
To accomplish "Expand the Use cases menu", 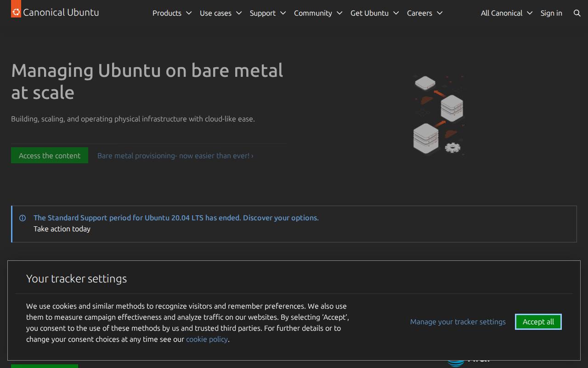I will (220, 13).
